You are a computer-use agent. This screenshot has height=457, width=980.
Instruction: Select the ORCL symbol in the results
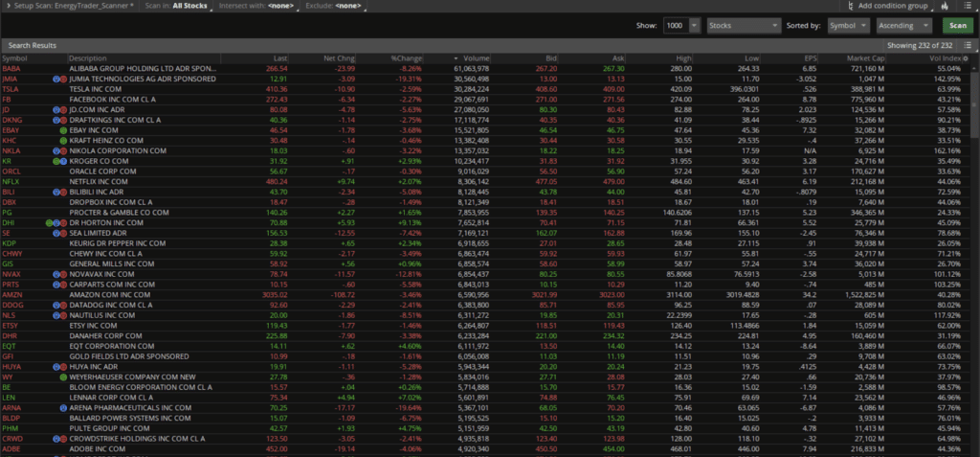tap(11, 171)
